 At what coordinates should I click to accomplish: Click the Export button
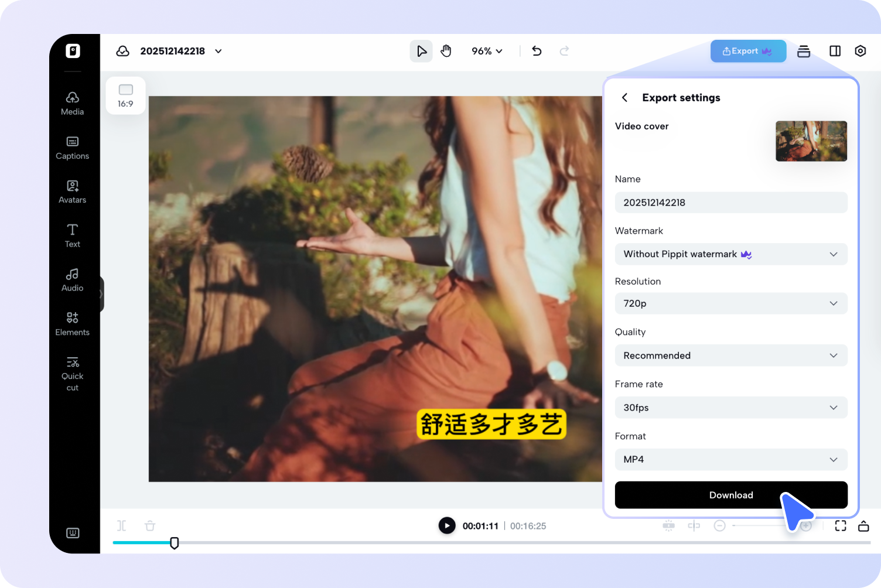tap(748, 51)
